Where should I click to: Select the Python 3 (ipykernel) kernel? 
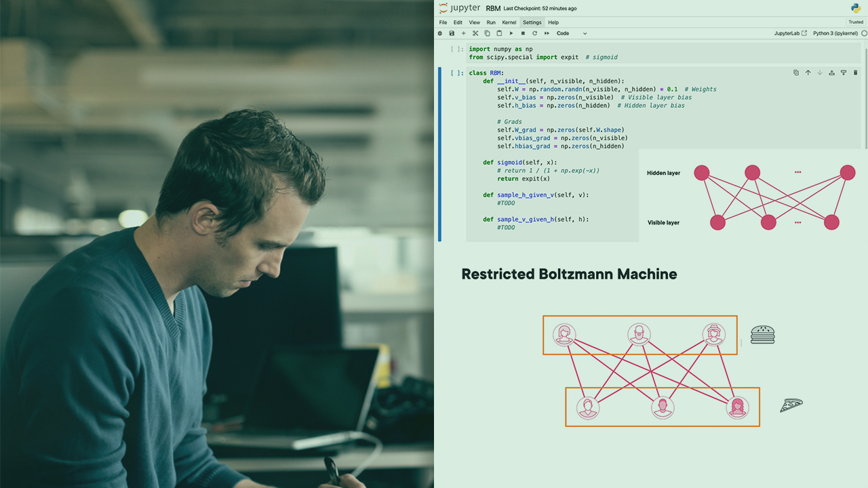coord(835,33)
